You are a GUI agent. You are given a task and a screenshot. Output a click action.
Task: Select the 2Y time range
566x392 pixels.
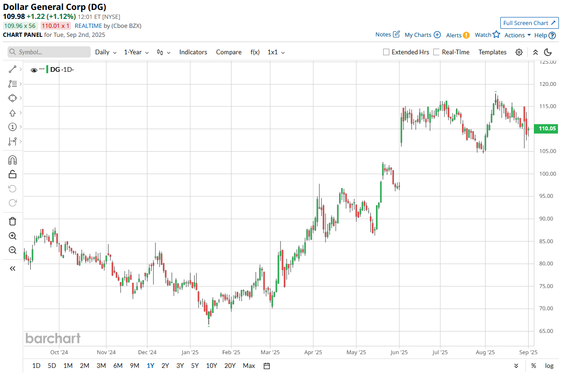165,366
